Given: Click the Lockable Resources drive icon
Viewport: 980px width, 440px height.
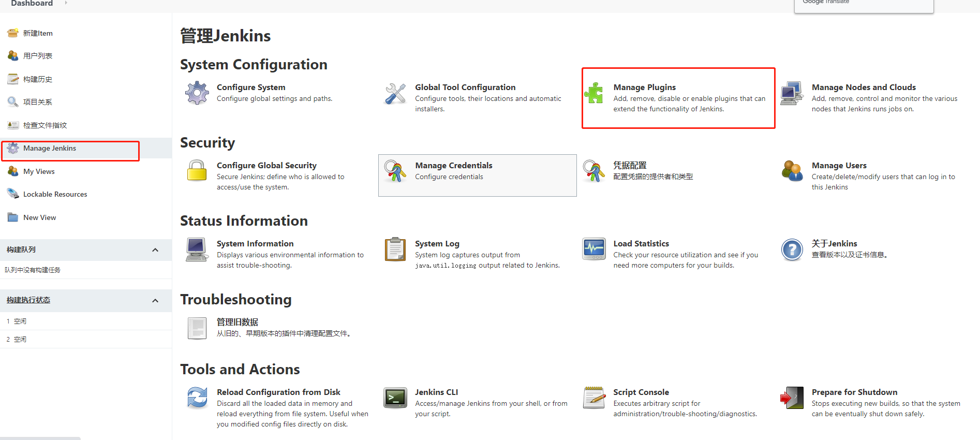Looking at the screenshot, I should coord(13,194).
